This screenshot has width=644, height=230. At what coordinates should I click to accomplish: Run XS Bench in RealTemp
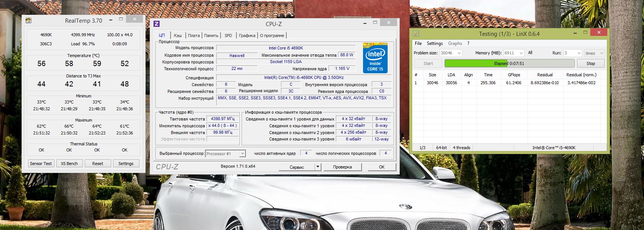[69, 164]
